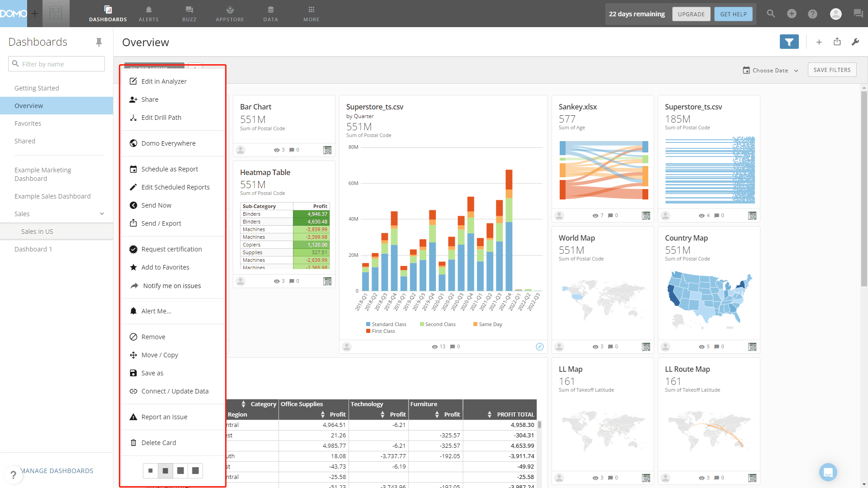Screen dimensions: 868x488
Task: Open the user profile avatar
Action: pos(836,14)
